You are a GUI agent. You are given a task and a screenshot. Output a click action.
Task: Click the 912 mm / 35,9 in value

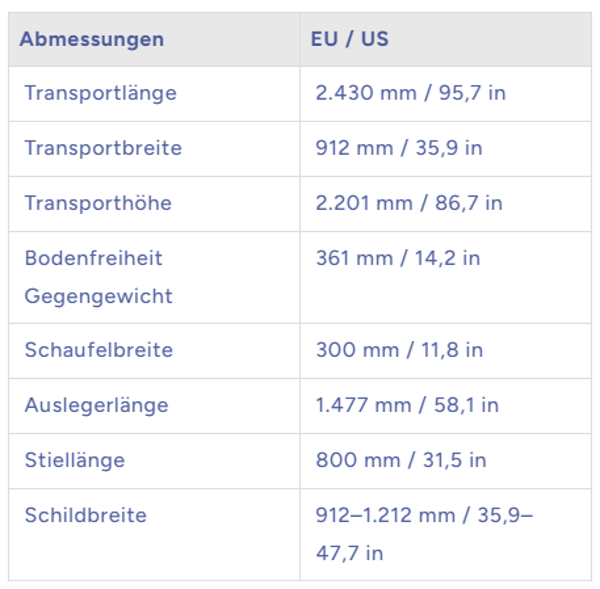coord(399,148)
